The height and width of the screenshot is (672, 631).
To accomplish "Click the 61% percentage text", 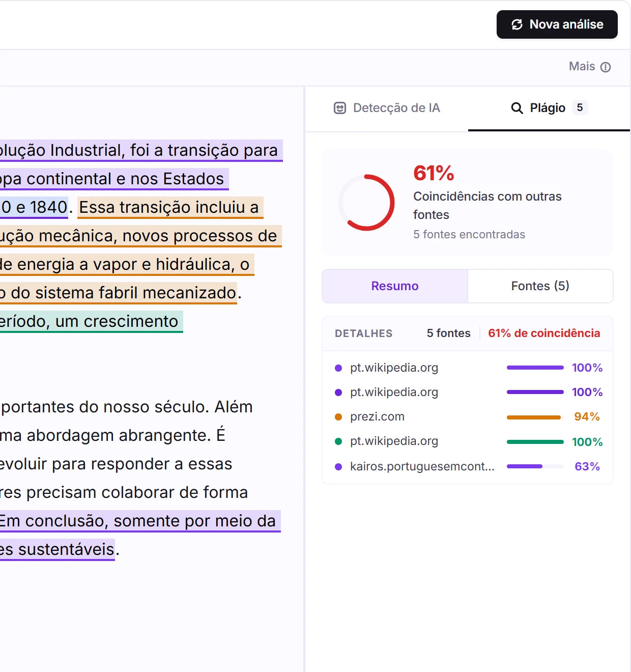I will (434, 173).
